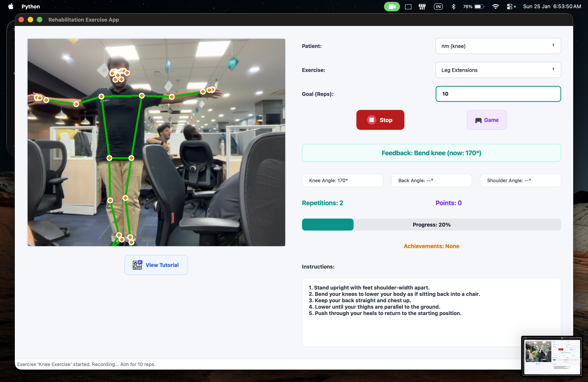Click the battery status icon
This screenshot has width=588, height=382.
click(479, 7)
